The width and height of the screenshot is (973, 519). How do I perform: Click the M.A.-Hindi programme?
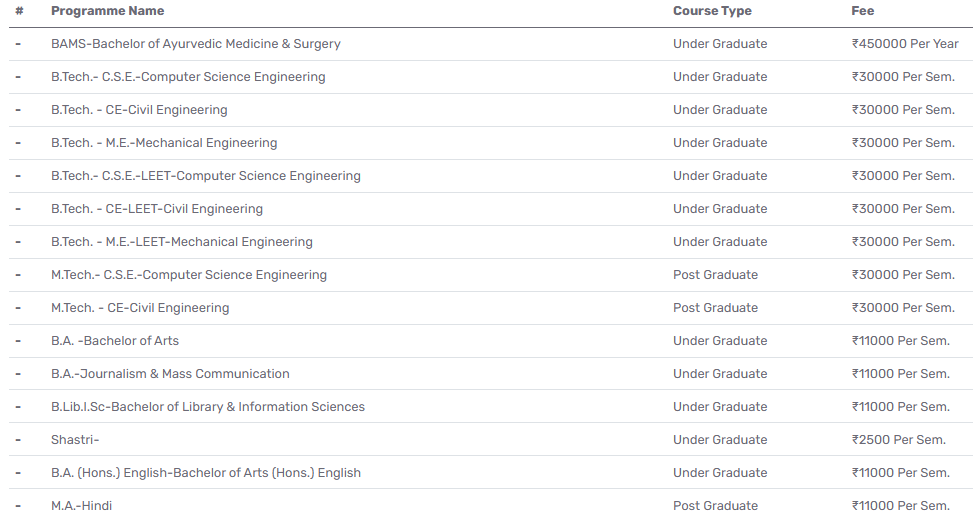(x=82, y=506)
